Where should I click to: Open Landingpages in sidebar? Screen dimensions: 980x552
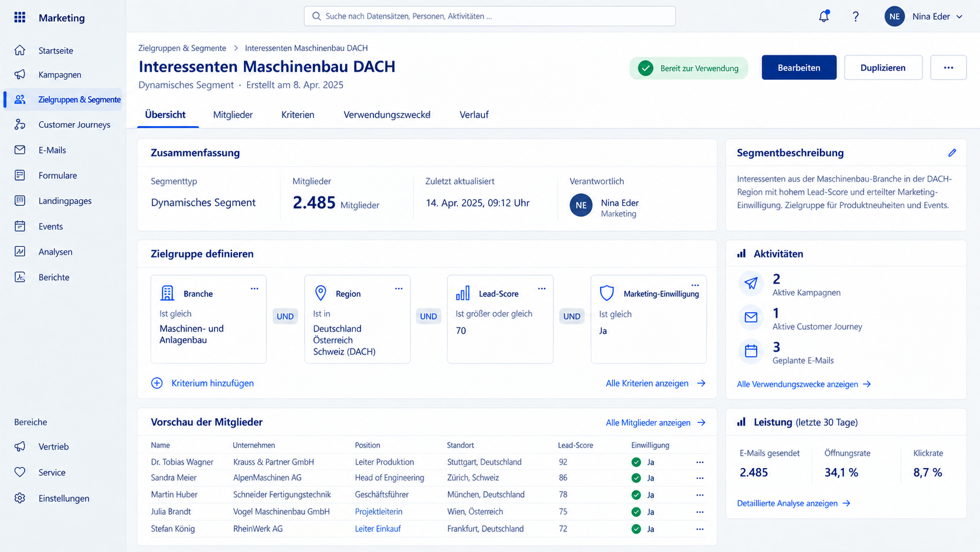pos(63,201)
